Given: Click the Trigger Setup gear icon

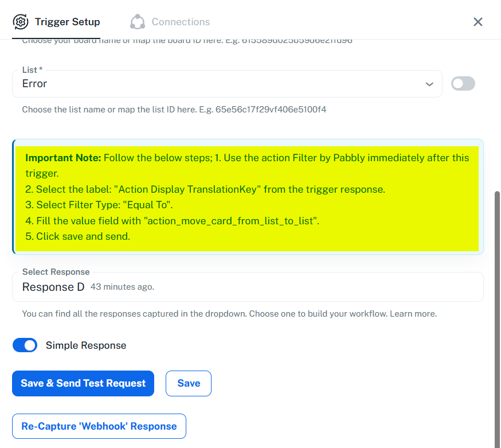Looking at the screenshot, I should pyautogui.click(x=21, y=22).
